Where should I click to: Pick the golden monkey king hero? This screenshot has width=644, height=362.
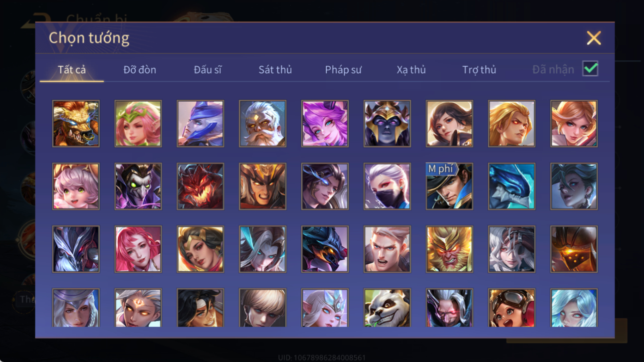coord(449,249)
